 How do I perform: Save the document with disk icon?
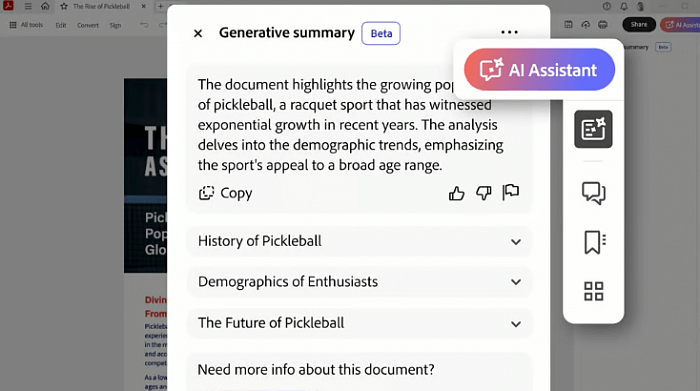point(568,25)
